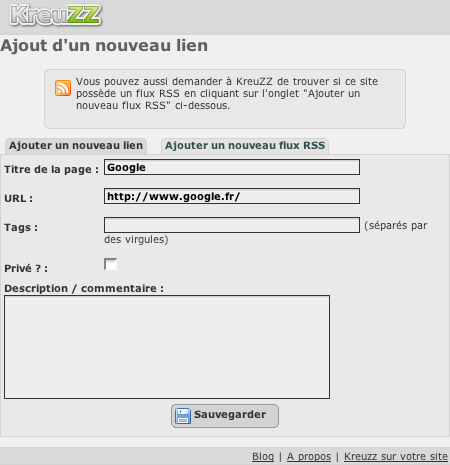
Task: Follow Kreuzz sur votre site link
Action: 396,456
